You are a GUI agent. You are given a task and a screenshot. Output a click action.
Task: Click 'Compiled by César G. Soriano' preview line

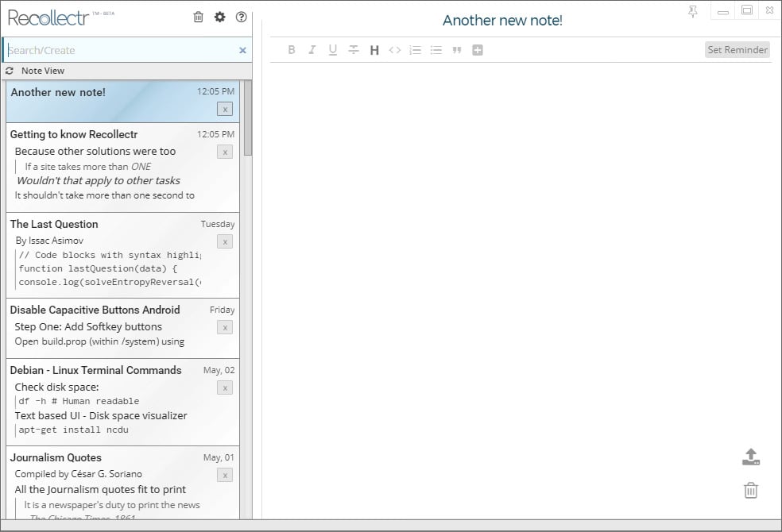click(x=79, y=474)
